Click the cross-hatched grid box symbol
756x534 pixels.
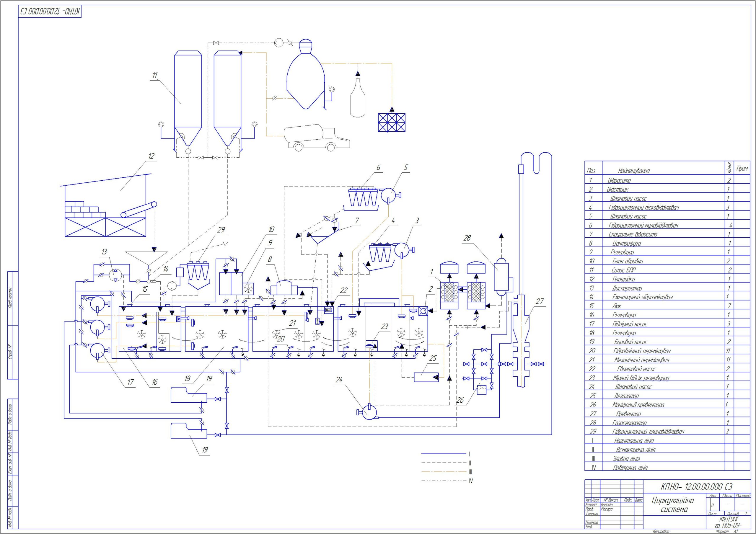point(392,123)
